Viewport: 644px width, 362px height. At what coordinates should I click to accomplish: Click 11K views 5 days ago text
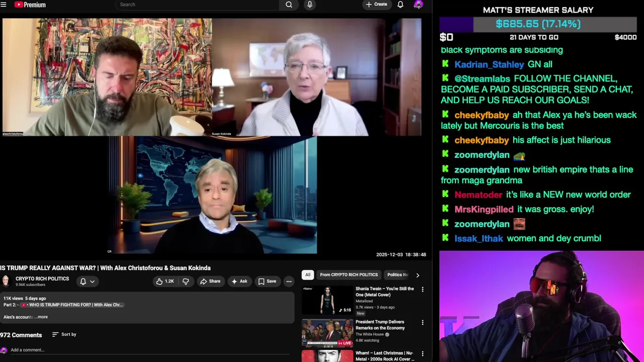click(x=25, y=299)
